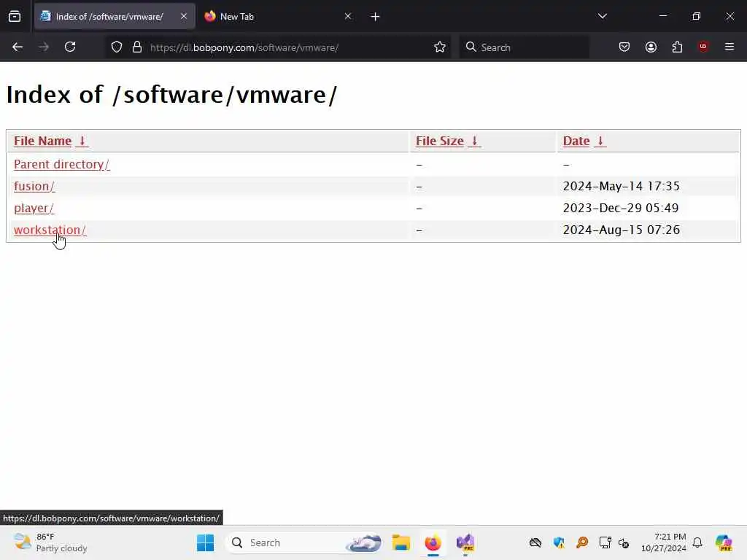Bookmark this page with star icon
Screen dimensions: 747x560
440,47
